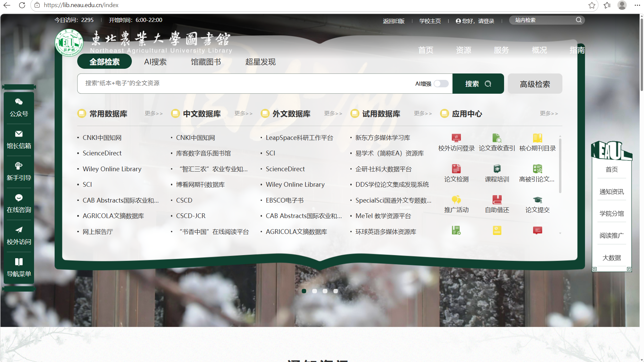
Task: Open the 馆长信箱 mail icon
Action: [19, 134]
